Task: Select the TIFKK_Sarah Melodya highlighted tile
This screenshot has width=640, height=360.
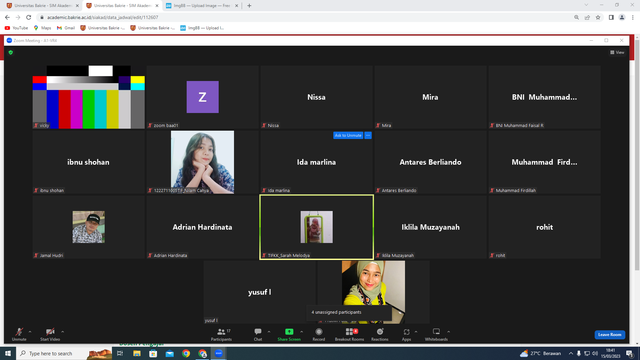Action: [316, 227]
